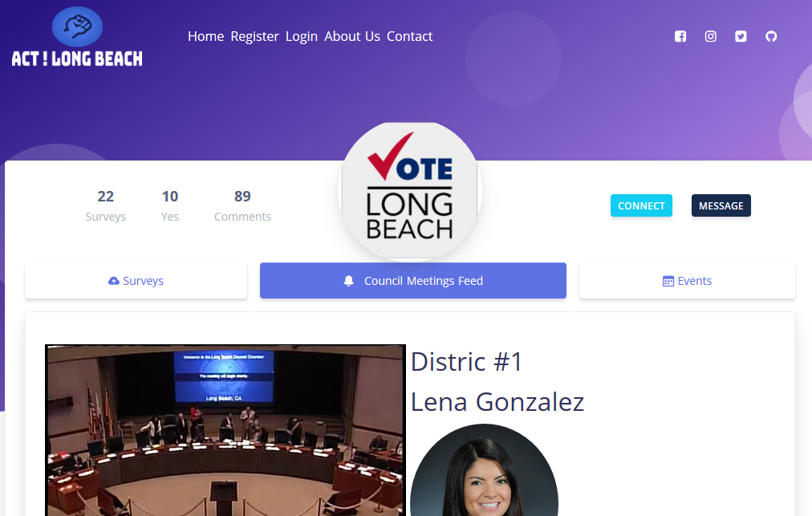Image resolution: width=812 pixels, height=516 pixels.
Task: Click the Vote Long Beach profile image
Action: [x=410, y=190]
